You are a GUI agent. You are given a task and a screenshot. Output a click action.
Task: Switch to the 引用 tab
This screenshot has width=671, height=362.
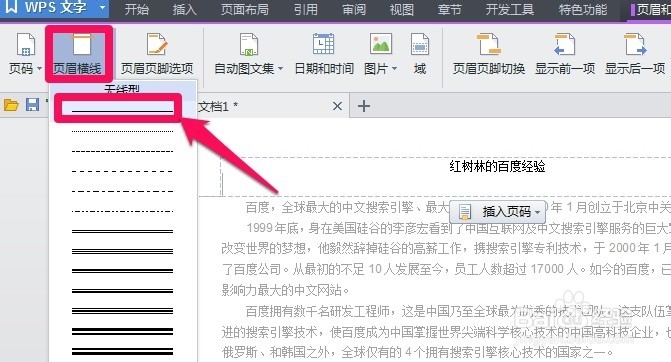tap(306, 9)
